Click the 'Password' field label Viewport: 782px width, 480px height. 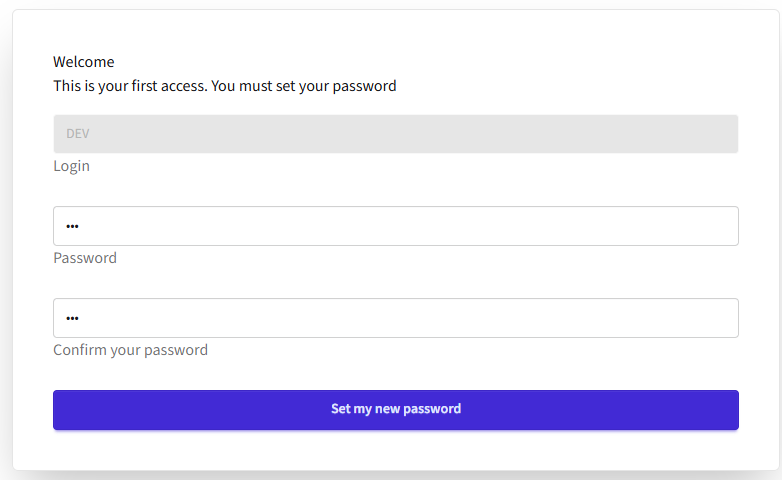(x=85, y=258)
